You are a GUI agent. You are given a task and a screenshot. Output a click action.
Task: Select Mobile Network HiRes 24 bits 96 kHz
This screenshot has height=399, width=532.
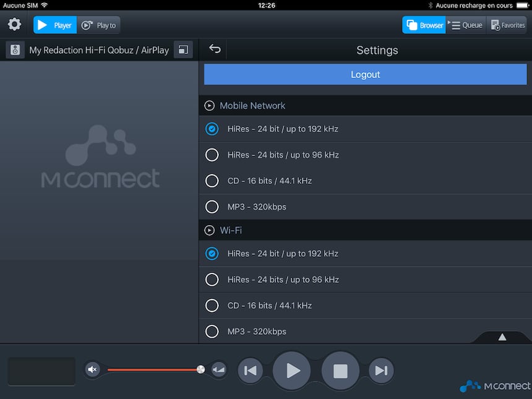click(x=366, y=155)
